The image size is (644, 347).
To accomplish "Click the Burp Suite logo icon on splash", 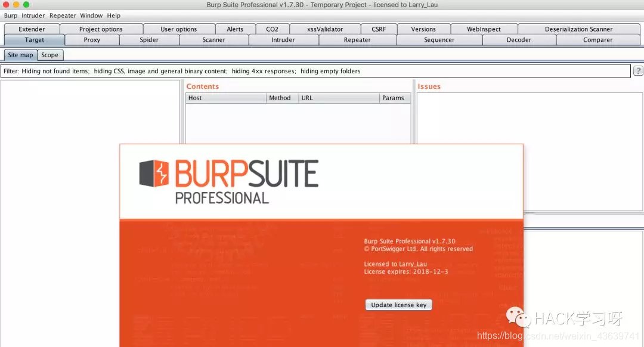I will (x=154, y=173).
